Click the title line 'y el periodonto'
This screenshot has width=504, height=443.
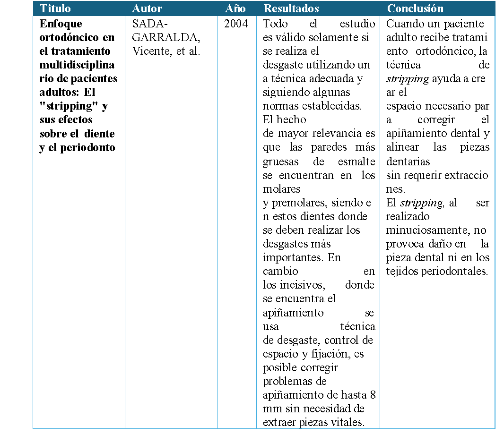click(x=78, y=148)
